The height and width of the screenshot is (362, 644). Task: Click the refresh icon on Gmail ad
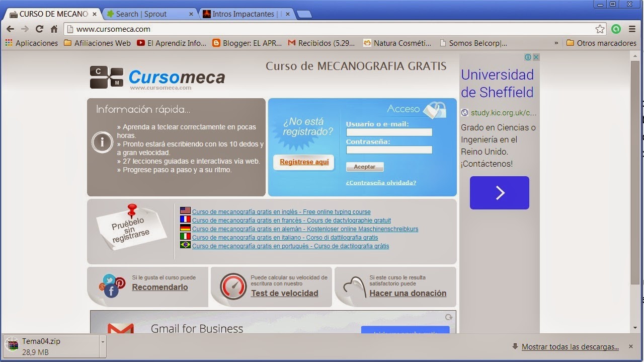click(449, 317)
